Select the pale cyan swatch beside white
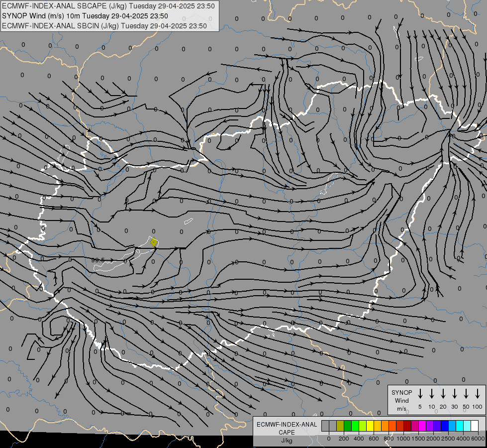487x448 pixels. click(x=467, y=426)
